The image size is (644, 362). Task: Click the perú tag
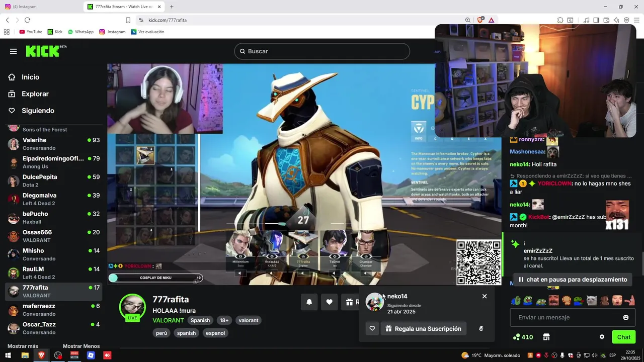(x=162, y=333)
